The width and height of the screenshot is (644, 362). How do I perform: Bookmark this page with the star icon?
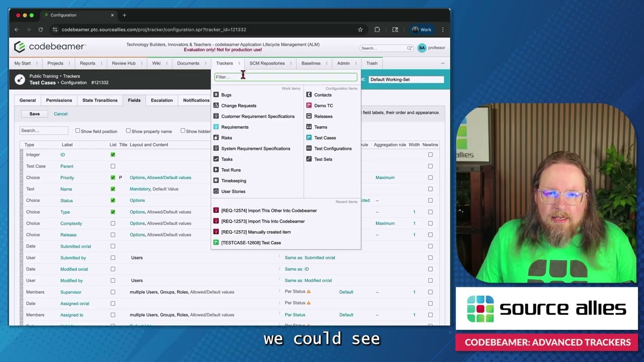(360, 30)
